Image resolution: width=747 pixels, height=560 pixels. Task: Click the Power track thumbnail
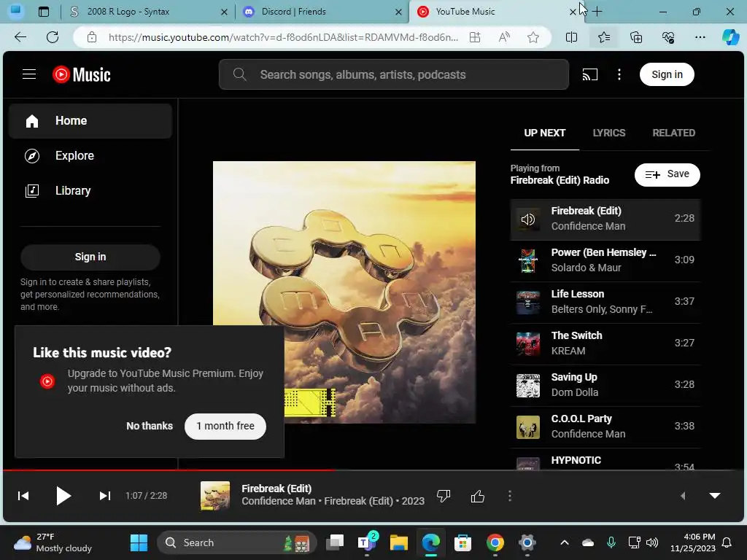pyautogui.click(x=528, y=260)
